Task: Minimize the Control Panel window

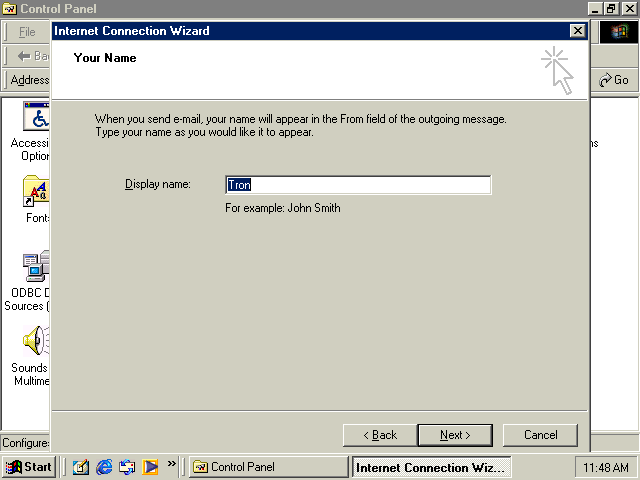Action: tap(596, 9)
